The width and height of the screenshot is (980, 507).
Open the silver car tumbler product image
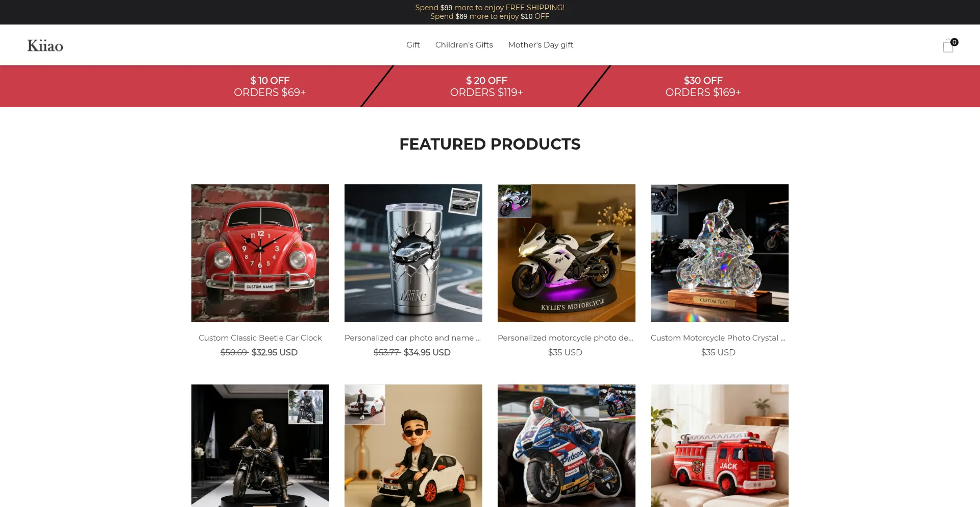click(413, 253)
